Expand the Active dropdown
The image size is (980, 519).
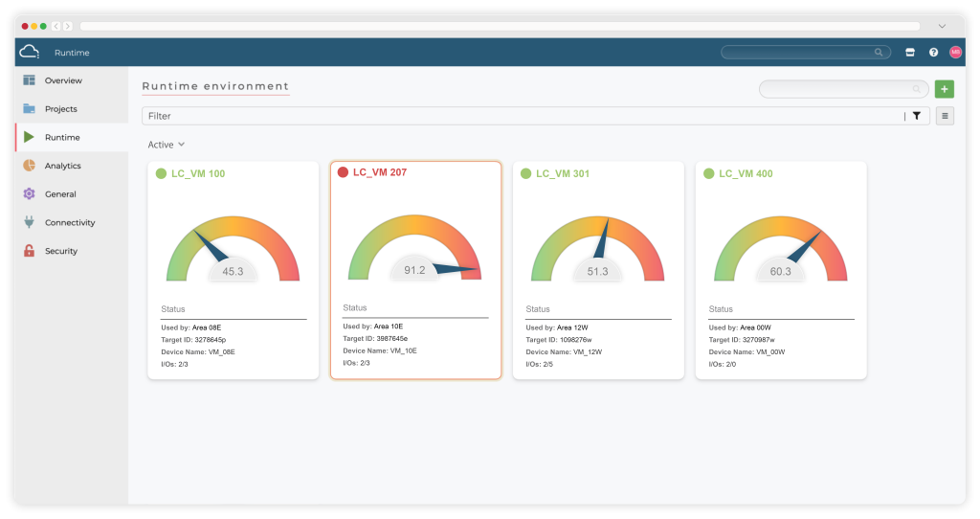(x=166, y=145)
